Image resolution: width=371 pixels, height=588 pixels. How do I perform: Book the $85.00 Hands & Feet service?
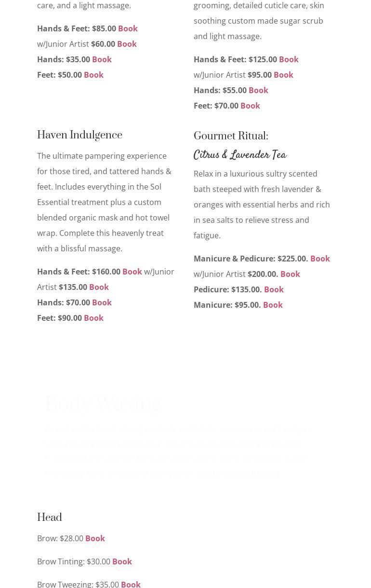pyautogui.click(x=128, y=28)
